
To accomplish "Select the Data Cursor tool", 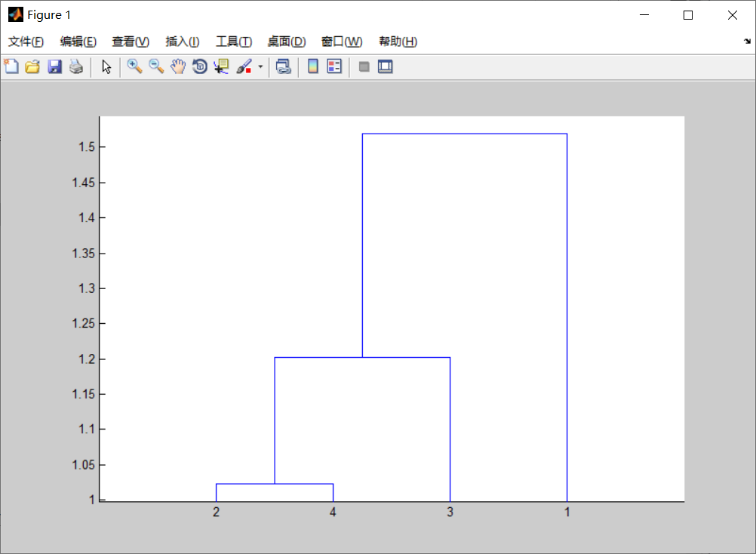I will tap(222, 66).
